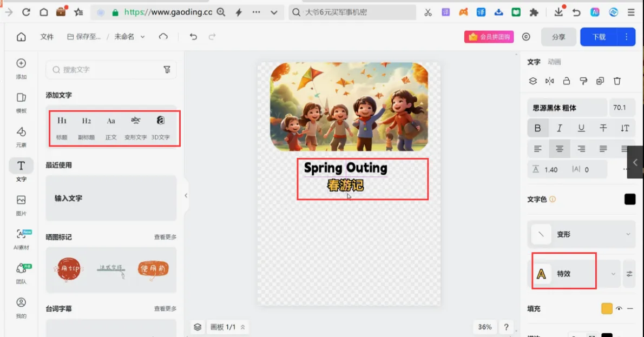Select the H1 标题 heading text option
Viewport: 644px width, 337px height.
62,128
